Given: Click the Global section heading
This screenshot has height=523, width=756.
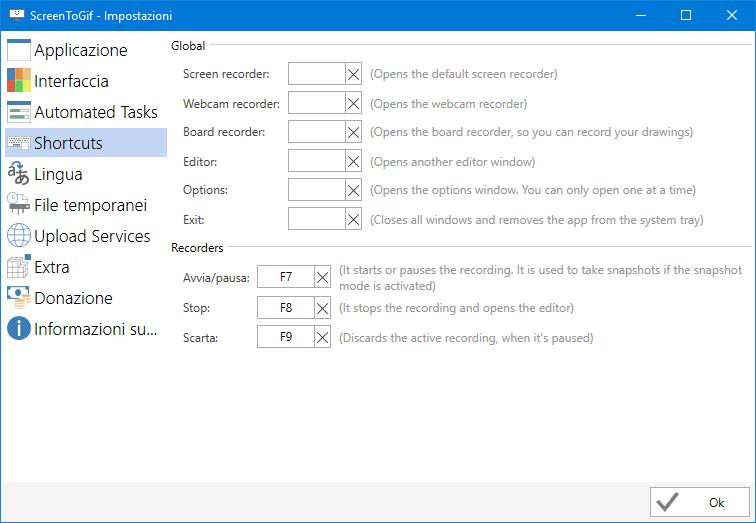Looking at the screenshot, I should 188,46.
